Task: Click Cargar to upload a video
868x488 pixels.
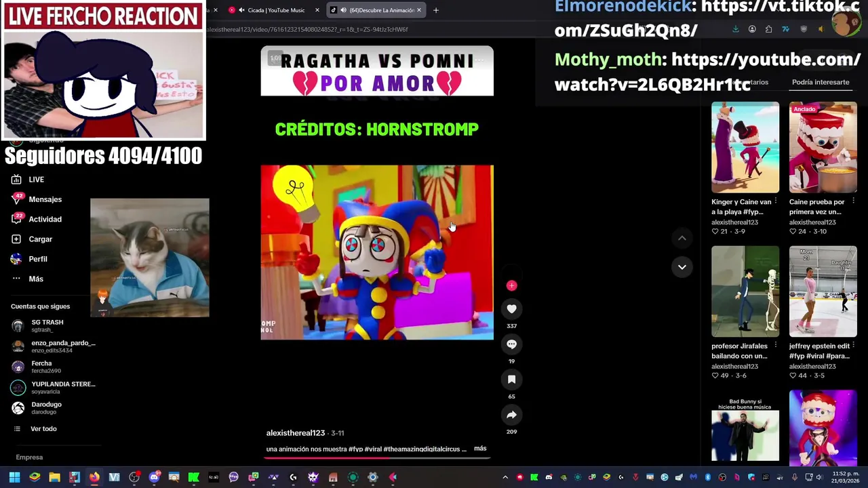Action: coord(32,239)
